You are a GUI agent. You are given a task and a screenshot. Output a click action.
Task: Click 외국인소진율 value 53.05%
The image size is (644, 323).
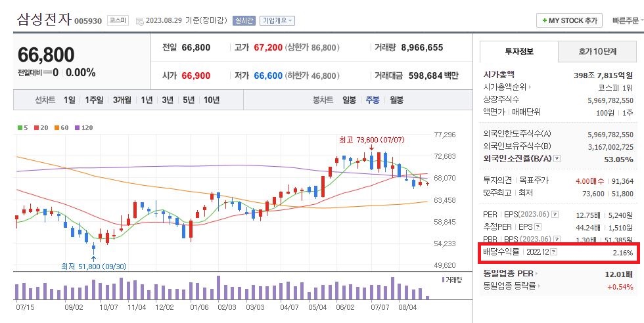point(618,159)
